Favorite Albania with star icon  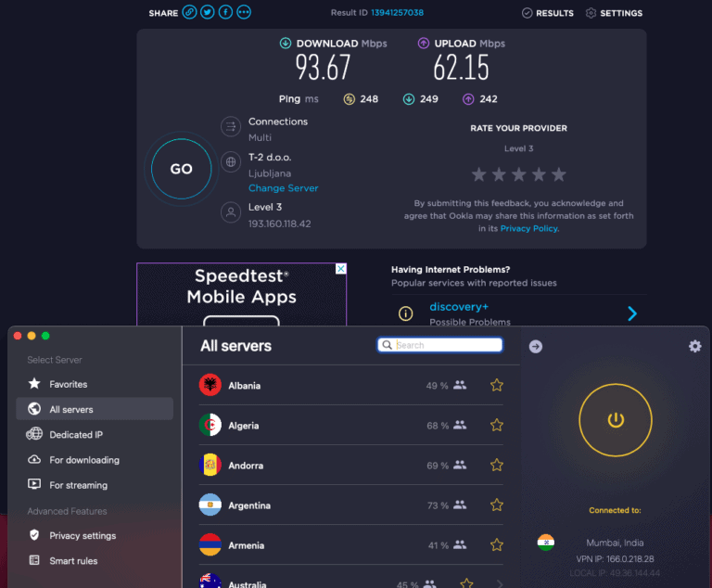tap(497, 385)
